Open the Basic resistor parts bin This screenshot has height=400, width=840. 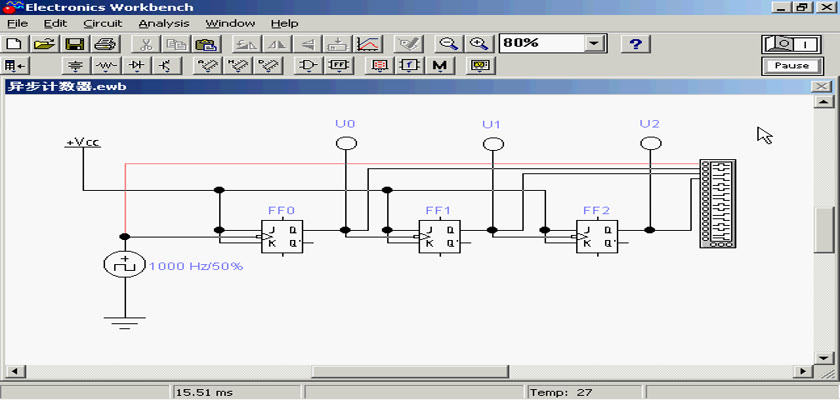[105, 66]
